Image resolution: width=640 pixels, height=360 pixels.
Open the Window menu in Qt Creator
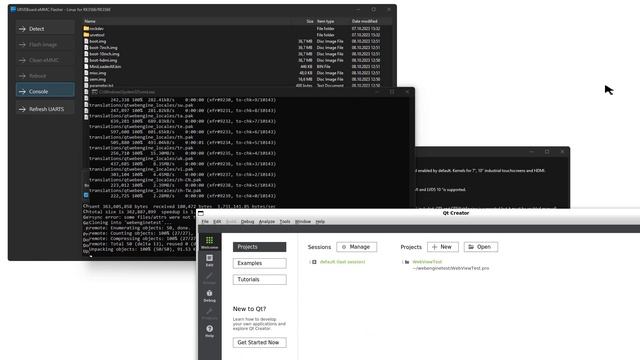[x=303, y=222]
